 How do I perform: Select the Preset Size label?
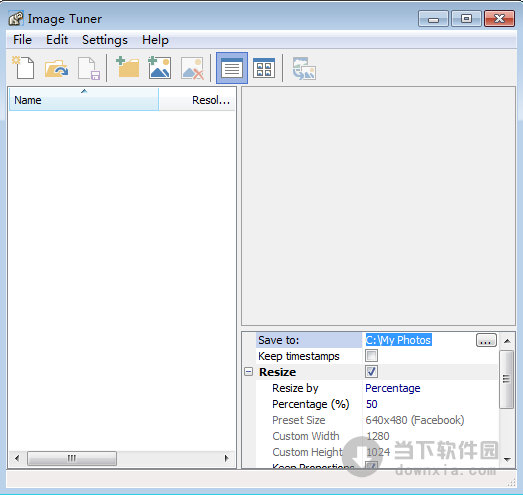(x=299, y=420)
